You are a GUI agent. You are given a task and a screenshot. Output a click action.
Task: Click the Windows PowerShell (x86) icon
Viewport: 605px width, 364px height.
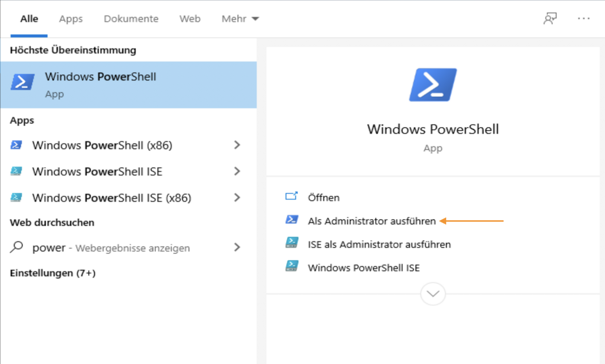pos(17,145)
